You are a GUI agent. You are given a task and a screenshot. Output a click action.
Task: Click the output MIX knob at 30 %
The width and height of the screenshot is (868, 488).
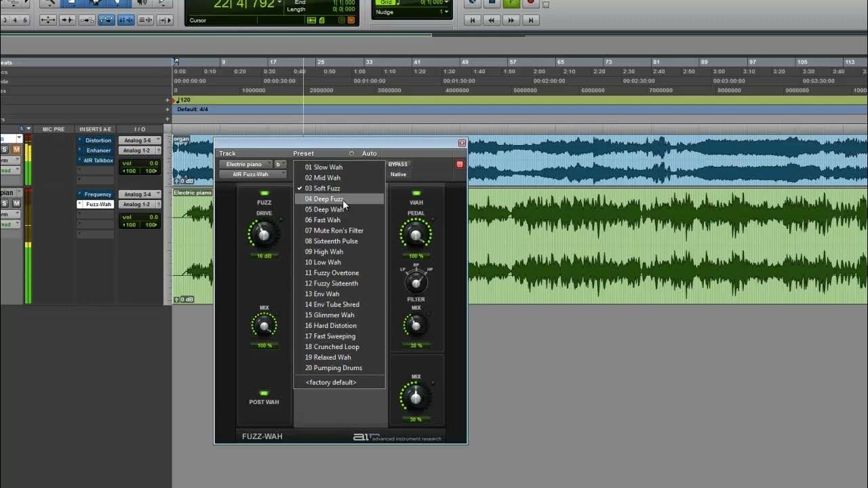click(x=416, y=398)
